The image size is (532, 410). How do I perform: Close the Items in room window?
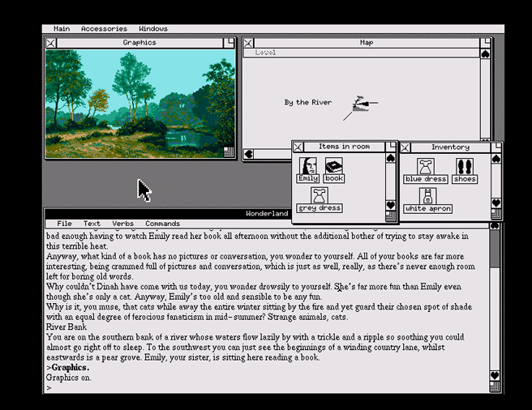click(x=298, y=147)
